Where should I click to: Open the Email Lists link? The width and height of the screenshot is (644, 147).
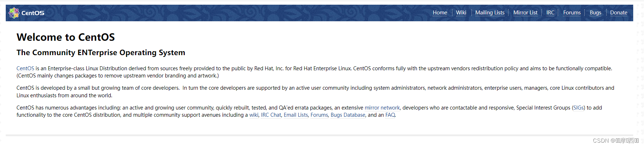click(296, 115)
